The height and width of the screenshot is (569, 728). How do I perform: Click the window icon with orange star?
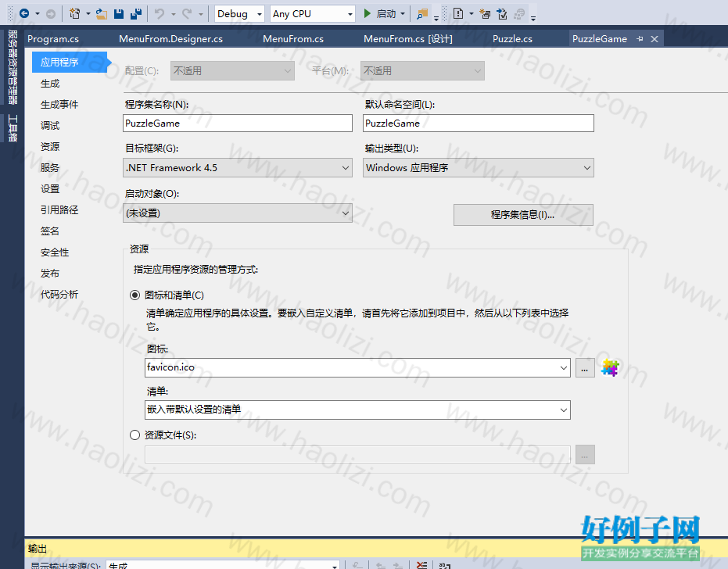point(485,14)
